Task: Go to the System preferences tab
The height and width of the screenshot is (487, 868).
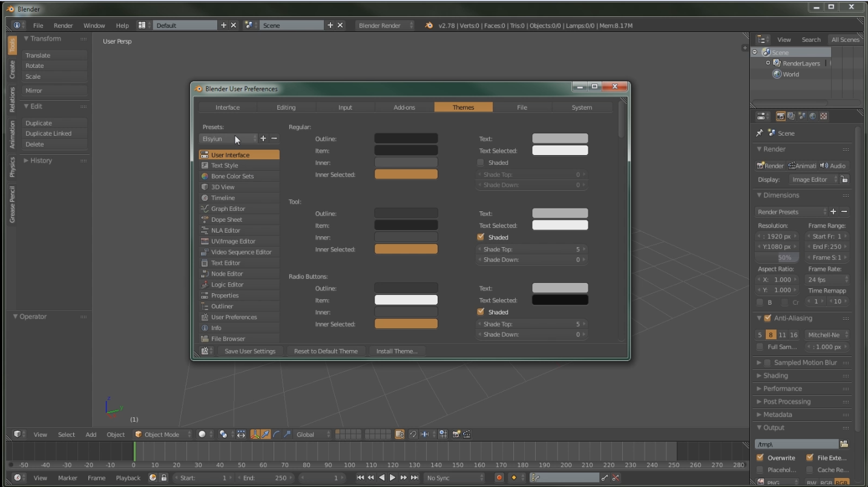Action: [582, 107]
